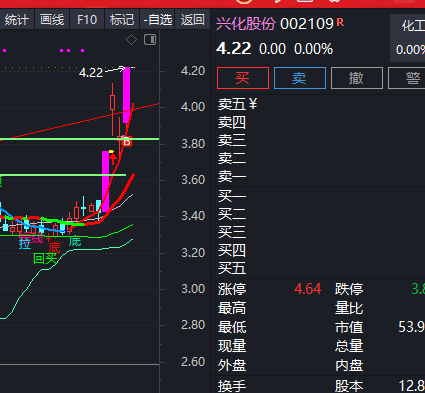Click the 回买 signal label on chart
This screenshot has width=425, height=393.
coord(45,258)
